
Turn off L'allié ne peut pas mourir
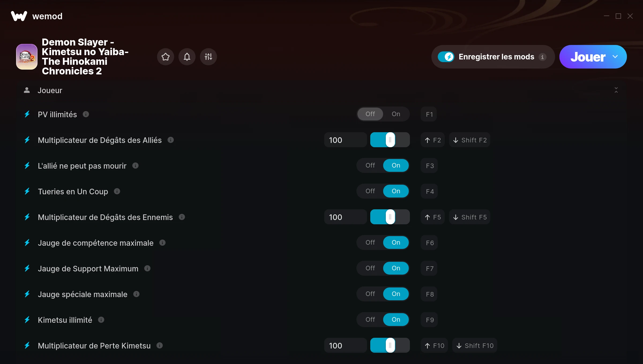[370, 165]
